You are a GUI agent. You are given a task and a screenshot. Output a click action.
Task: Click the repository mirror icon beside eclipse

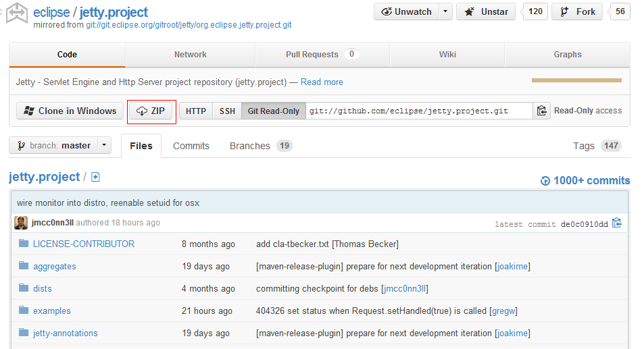tap(17, 13)
